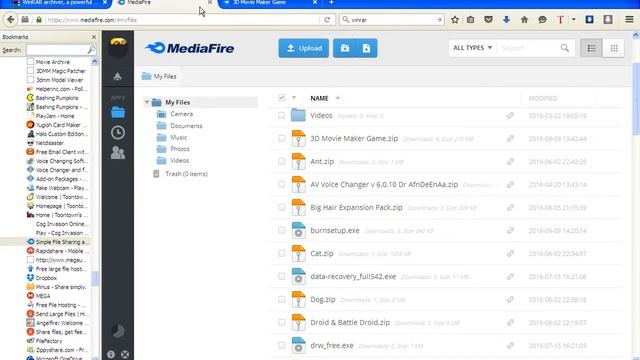Close the Bookmarks sidebar panel

coord(94,37)
